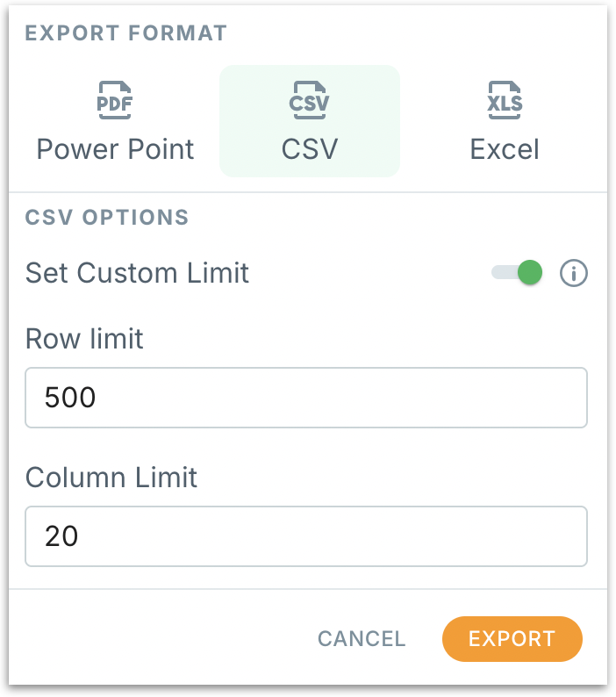616x697 pixels.
Task: Click the Row limit field label
Action: [x=84, y=339]
